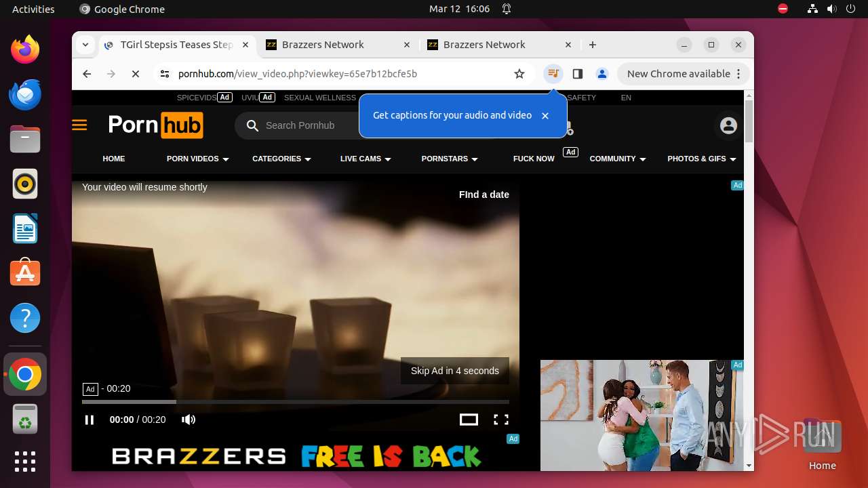Open the tab search dropdown
The width and height of the screenshot is (868, 488).
85,45
